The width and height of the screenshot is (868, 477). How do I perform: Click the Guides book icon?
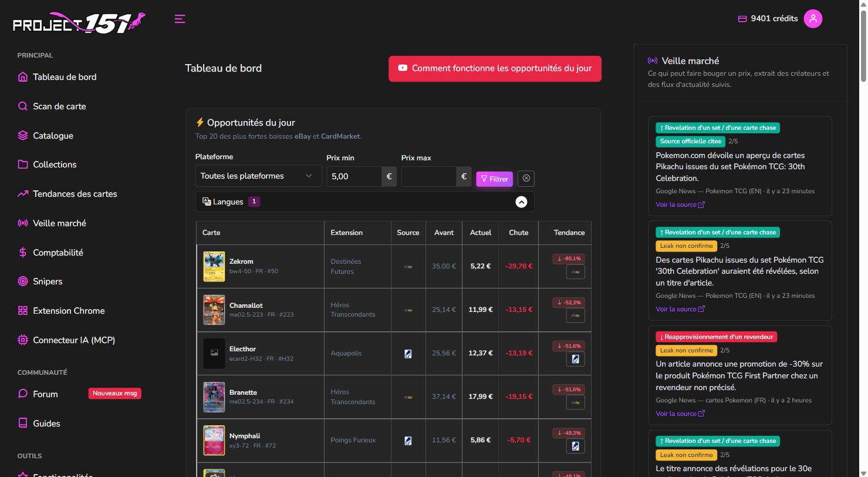[23, 424]
